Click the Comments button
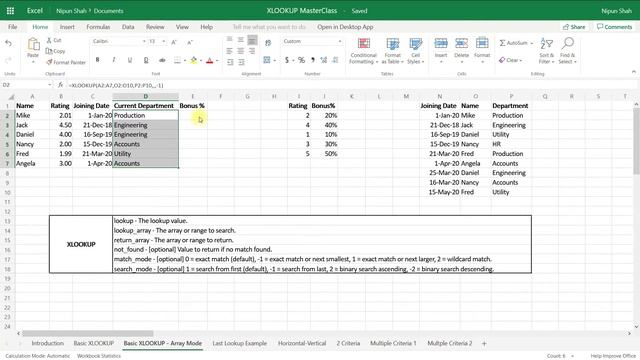Viewport: 640px width, 360px height. coord(614,27)
